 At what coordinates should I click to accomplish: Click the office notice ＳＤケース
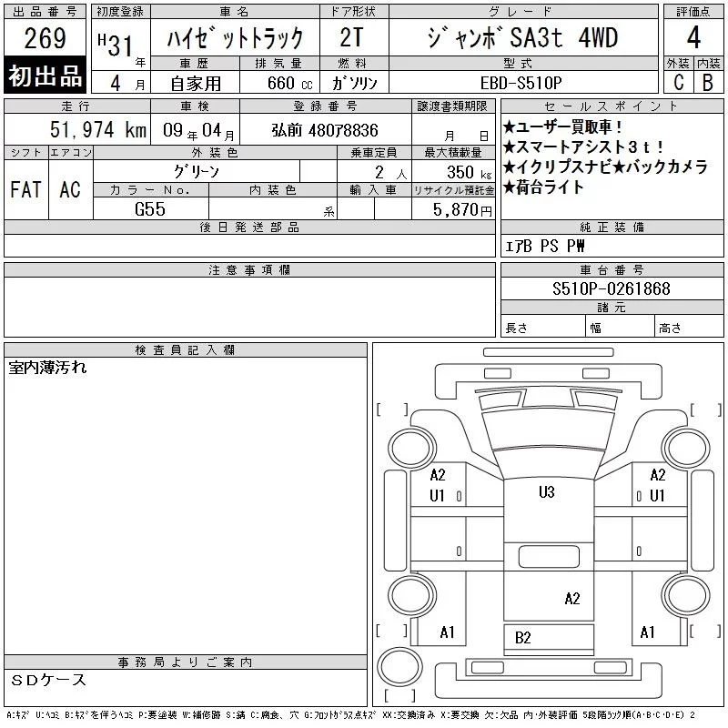pyautogui.click(x=48, y=680)
